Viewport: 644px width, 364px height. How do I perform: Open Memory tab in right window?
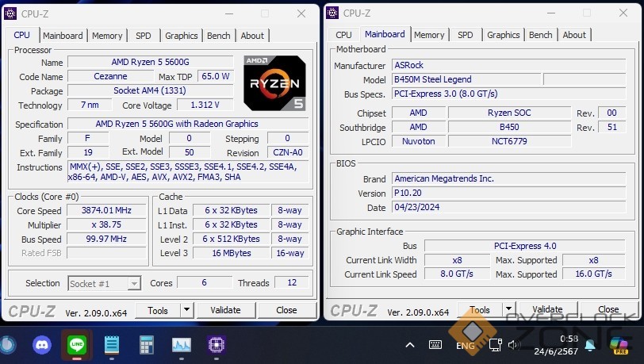429,35
